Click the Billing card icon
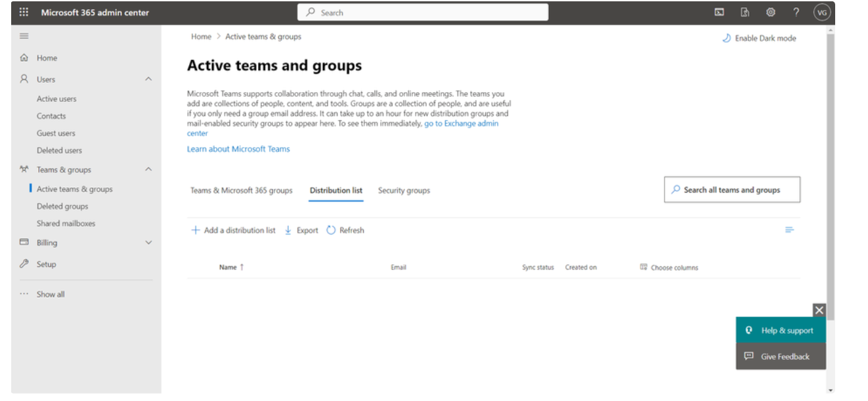This screenshot has height=401, width=868. coord(24,243)
